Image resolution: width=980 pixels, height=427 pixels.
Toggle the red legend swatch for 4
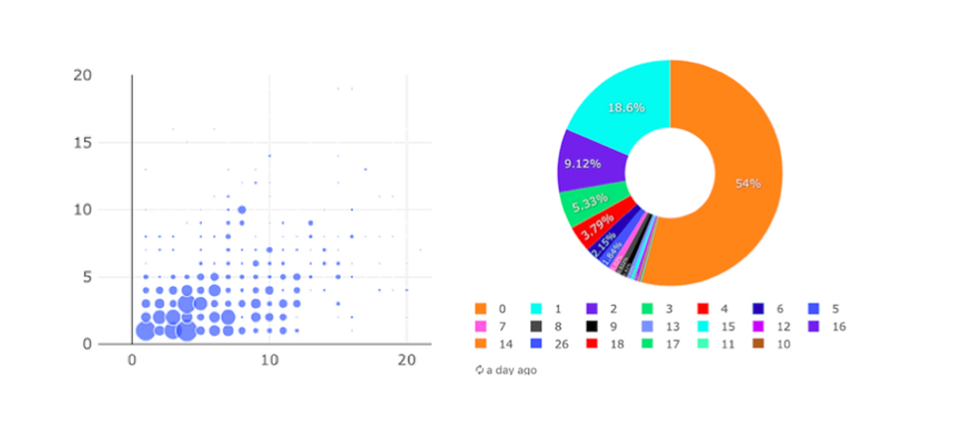point(704,309)
